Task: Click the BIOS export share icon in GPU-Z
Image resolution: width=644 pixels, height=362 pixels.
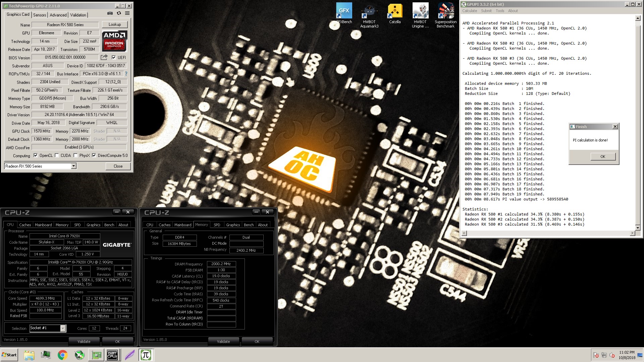Action: [x=104, y=57]
